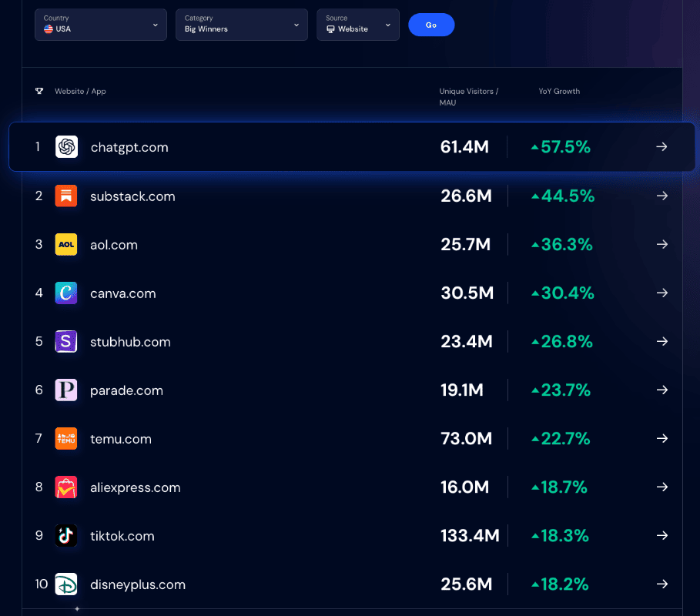Viewport: 700px width, 616px height.
Task: Select the temu.com site name
Action: coord(121,440)
